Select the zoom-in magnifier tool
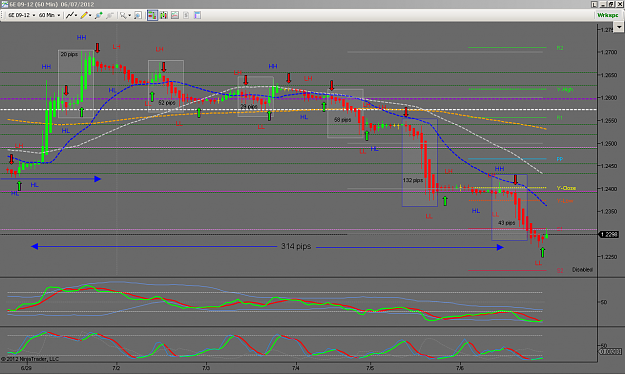Viewport: 625px width, 375px height. (123, 15)
